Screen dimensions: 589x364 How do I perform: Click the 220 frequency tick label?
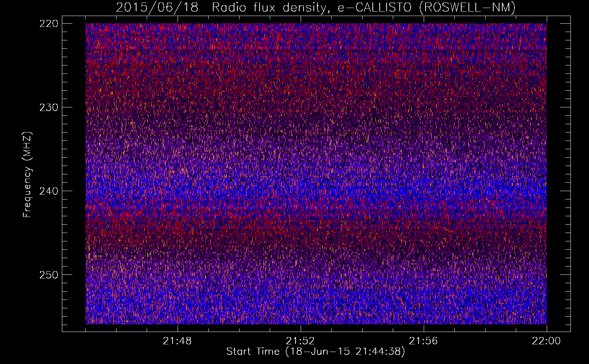tap(48, 24)
